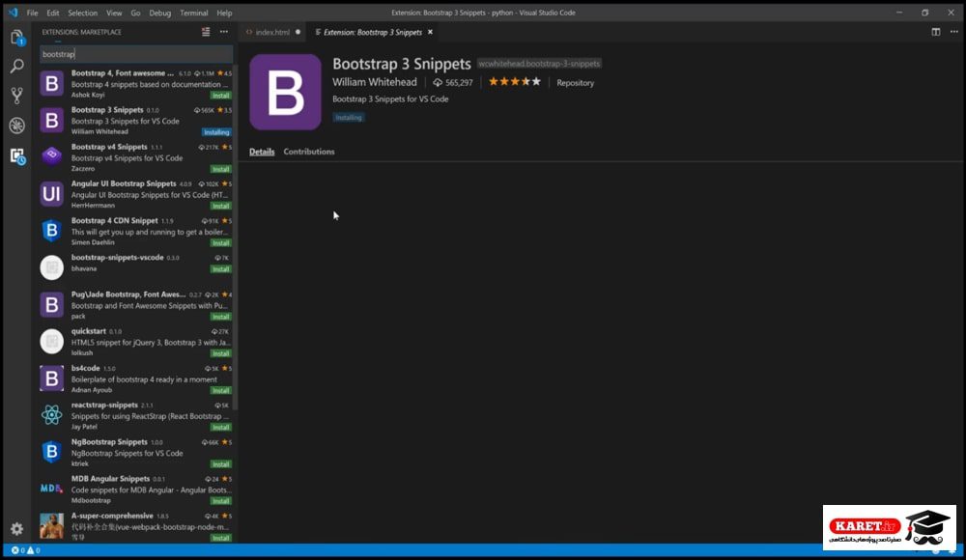The width and height of the screenshot is (966, 560).
Task: Open the Debug menu
Action: [159, 13]
